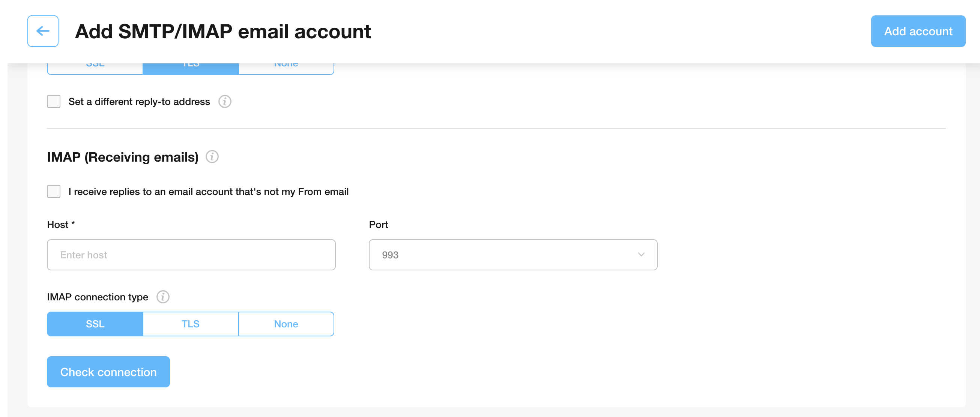
Task: Click the 'Set a different reply-to address' label text
Action: click(x=139, y=102)
